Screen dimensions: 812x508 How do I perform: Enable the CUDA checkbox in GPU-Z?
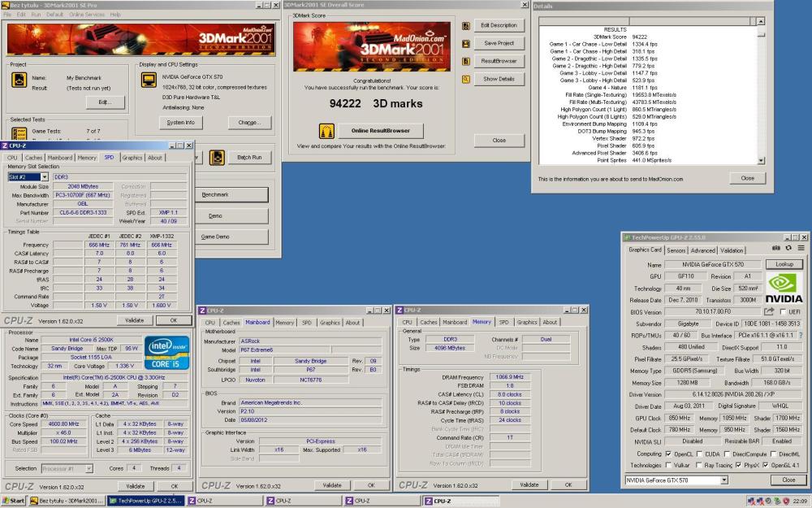tap(698, 454)
